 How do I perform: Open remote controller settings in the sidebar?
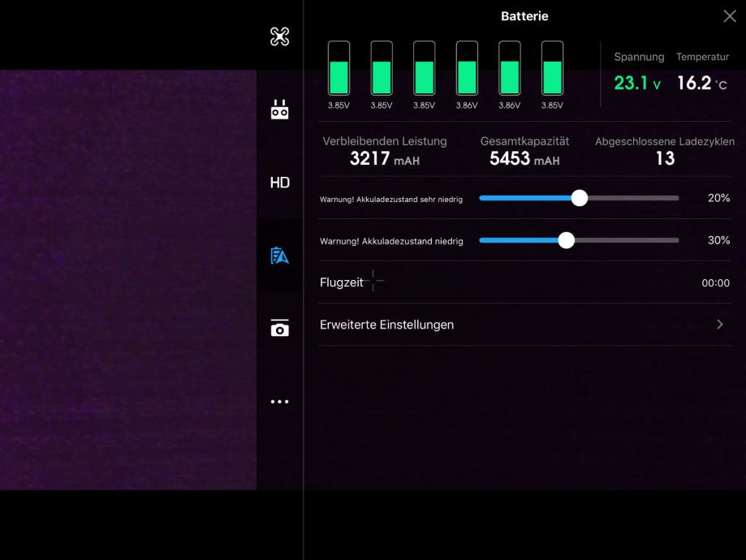pos(279,110)
